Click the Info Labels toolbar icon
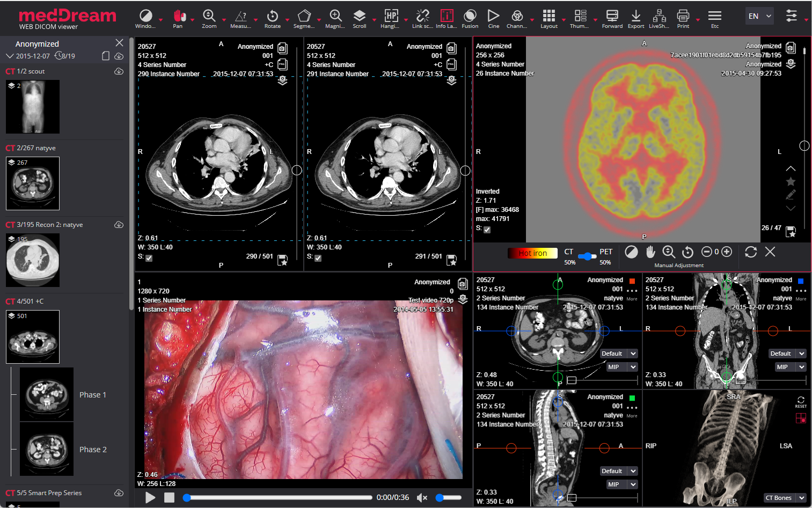 [x=447, y=16]
